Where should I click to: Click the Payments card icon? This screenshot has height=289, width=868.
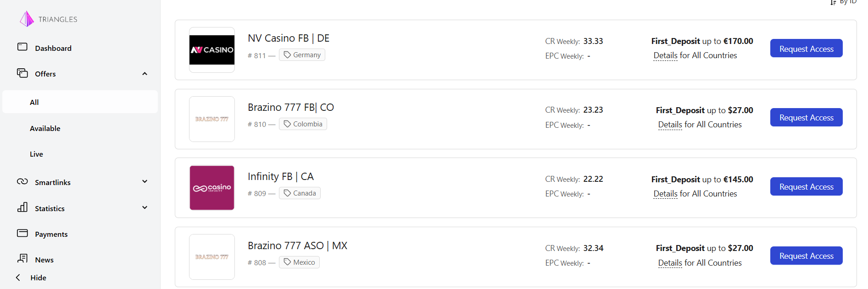[x=22, y=233]
